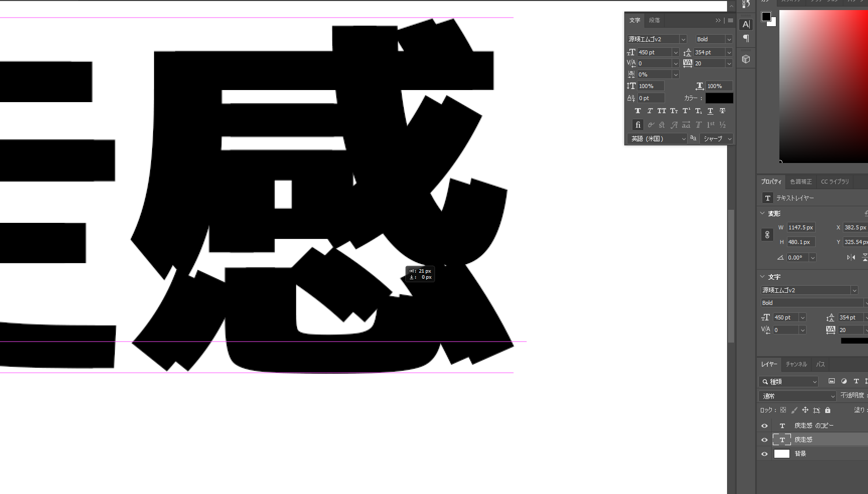Image resolution: width=868 pixels, height=494 pixels.
Task: Click the vertical scale 100% field
Action: [651, 86]
